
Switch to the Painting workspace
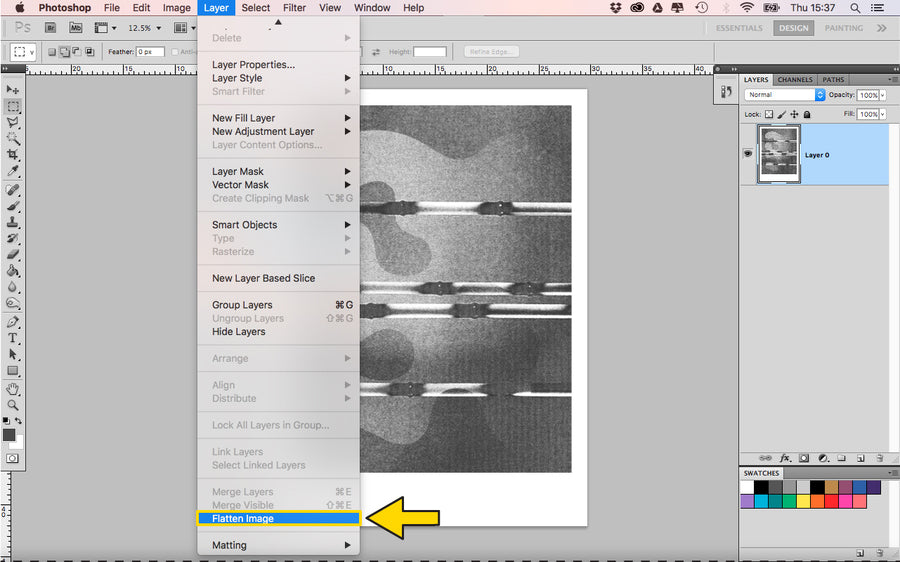click(x=844, y=28)
